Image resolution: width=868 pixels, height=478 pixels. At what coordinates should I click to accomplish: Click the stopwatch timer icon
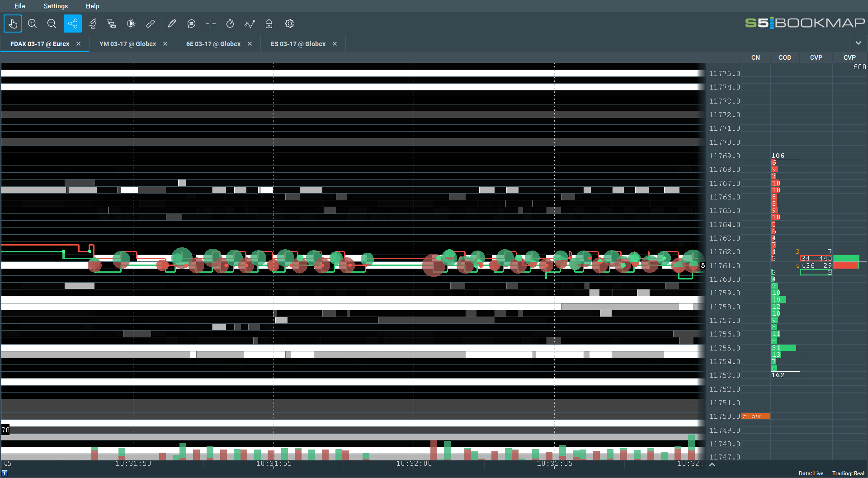click(x=230, y=24)
